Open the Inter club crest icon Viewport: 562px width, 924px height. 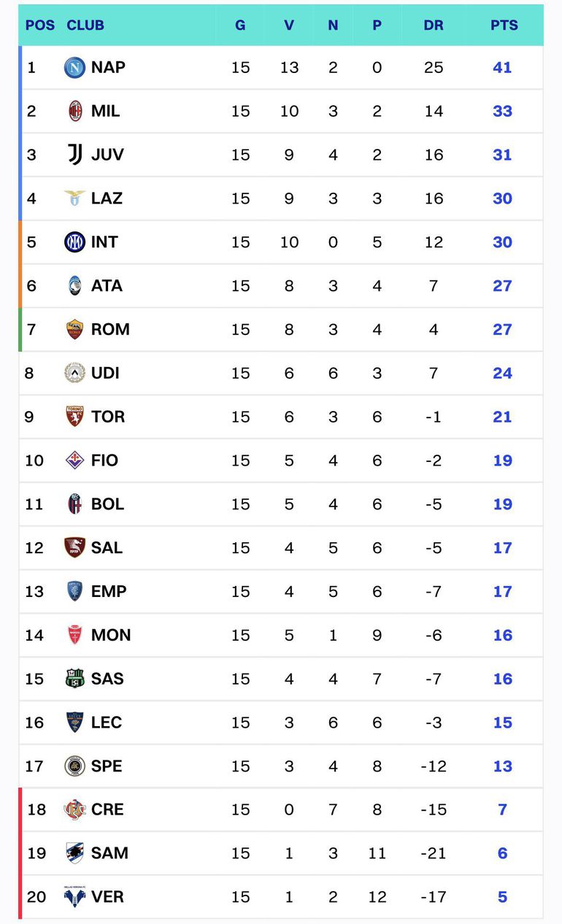click(x=74, y=242)
